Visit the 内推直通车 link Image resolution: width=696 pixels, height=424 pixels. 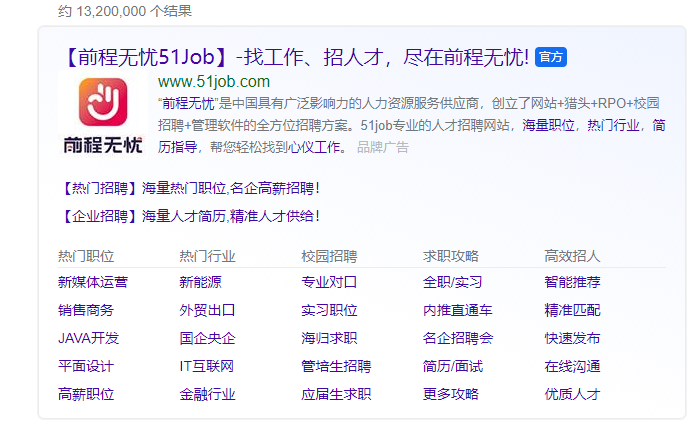coord(458,310)
